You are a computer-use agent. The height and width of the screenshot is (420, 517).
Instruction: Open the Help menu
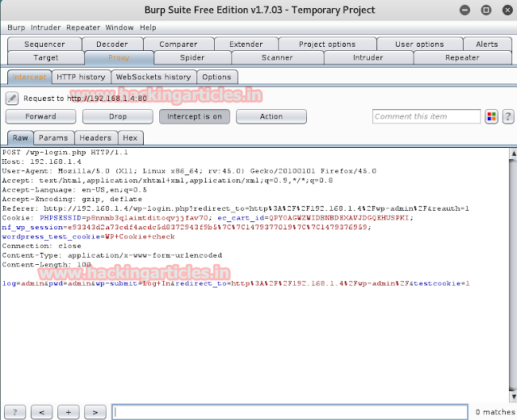click(148, 27)
